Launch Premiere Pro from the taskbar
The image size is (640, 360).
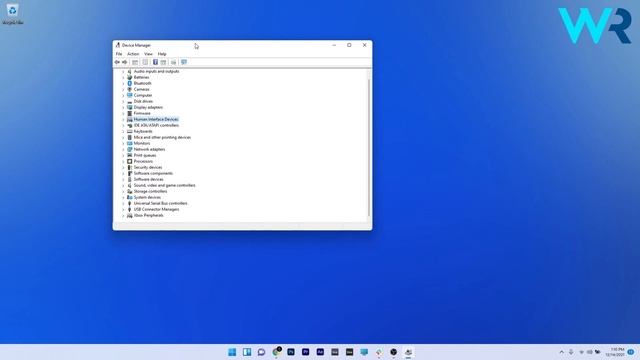tap(305, 352)
